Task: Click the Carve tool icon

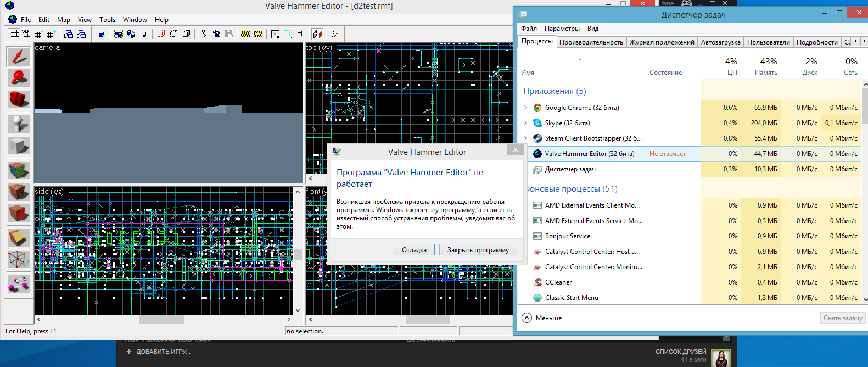Action: pyautogui.click(x=102, y=34)
